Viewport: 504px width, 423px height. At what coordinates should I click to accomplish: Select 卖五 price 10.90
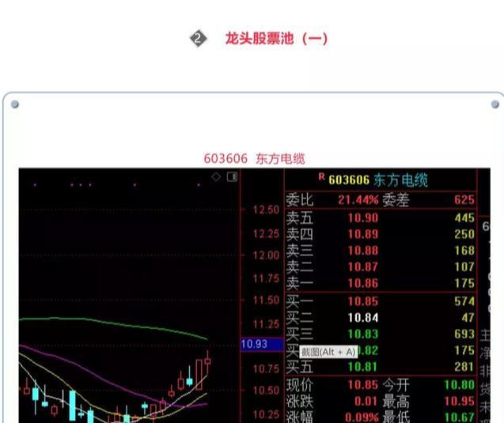[363, 218]
